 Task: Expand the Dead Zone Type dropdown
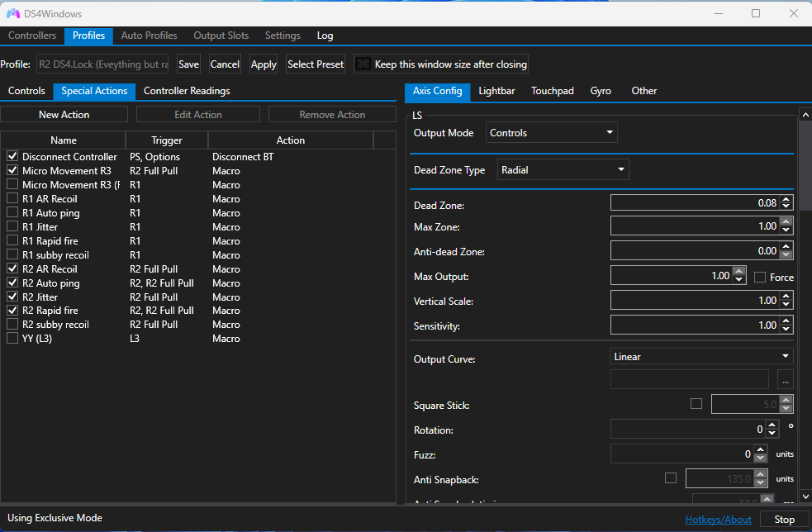(563, 170)
